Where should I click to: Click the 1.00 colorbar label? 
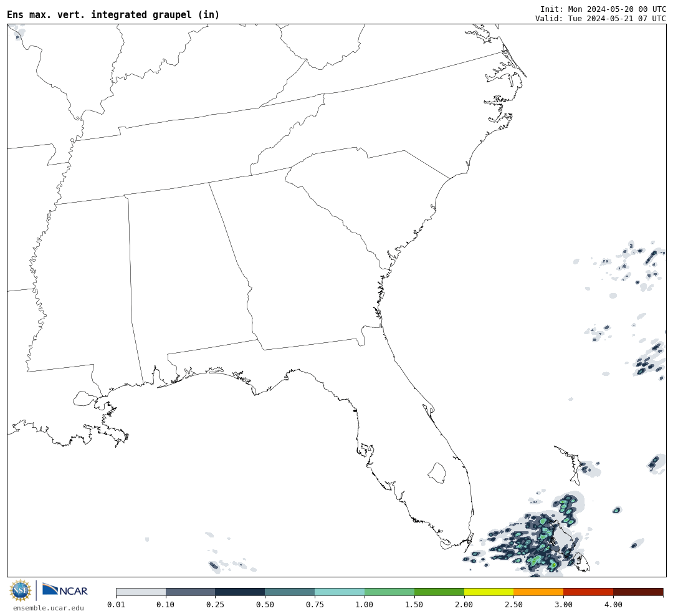(365, 605)
